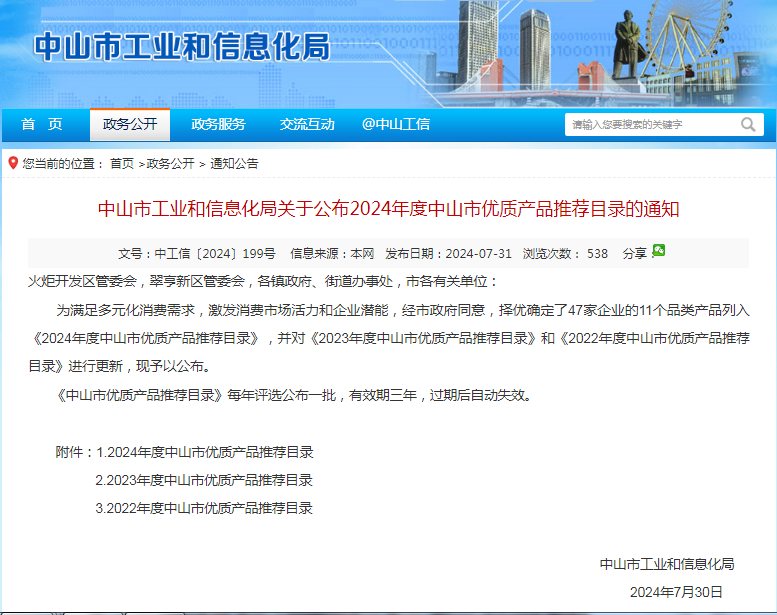
Task: Click 首页 in the breadcrumb path
Action: click(121, 164)
